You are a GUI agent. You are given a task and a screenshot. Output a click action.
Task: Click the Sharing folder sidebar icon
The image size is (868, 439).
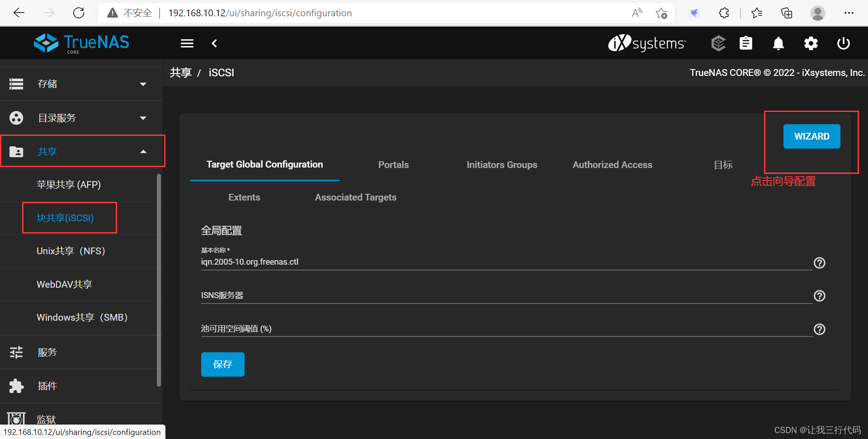16,151
